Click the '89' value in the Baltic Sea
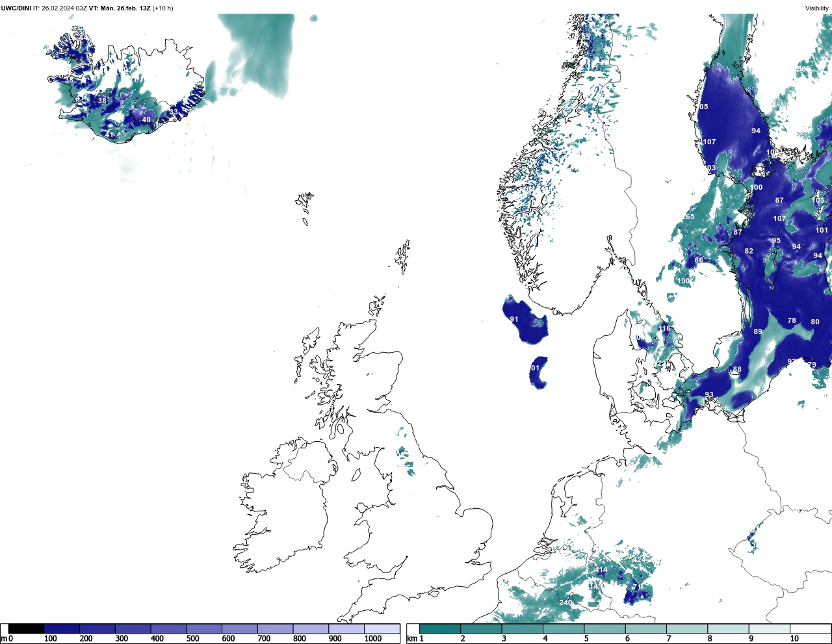Viewport: 832px width, 644px height. click(758, 331)
